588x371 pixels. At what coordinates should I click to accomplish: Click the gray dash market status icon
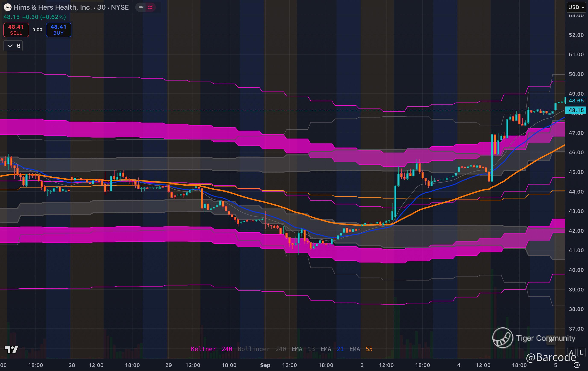pos(141,7)
